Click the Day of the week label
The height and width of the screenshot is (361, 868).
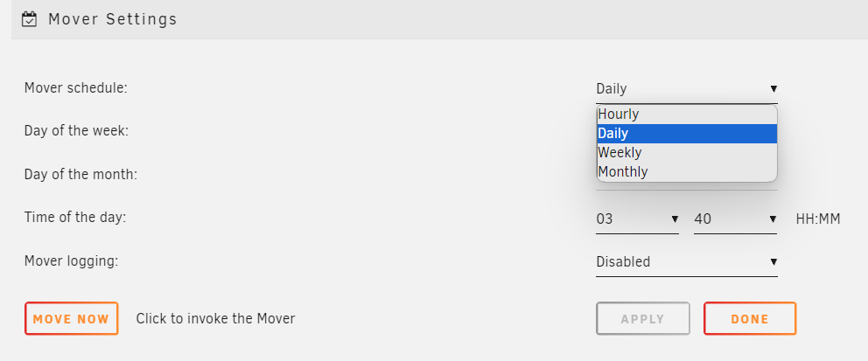point(76,131)
